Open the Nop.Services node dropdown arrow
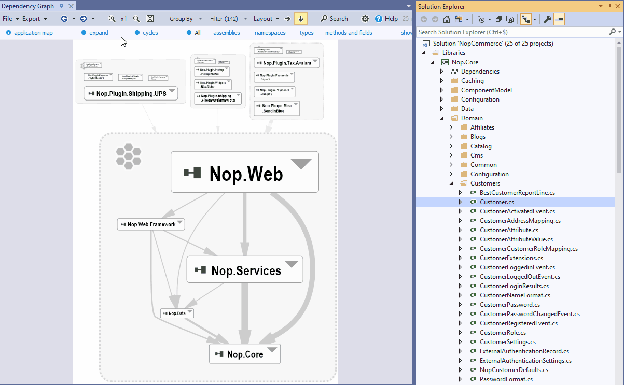624x385 pixels. point(291,264)
